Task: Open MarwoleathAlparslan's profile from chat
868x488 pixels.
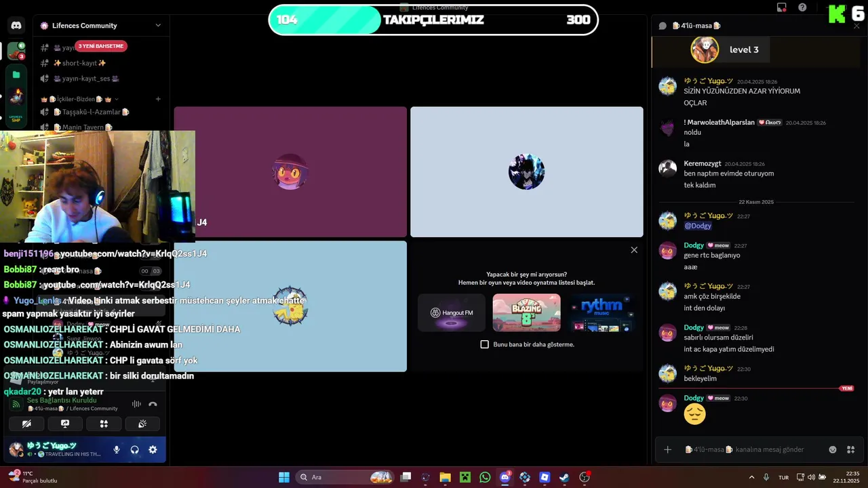Action: pyautogui.click(x=719, y=122)
